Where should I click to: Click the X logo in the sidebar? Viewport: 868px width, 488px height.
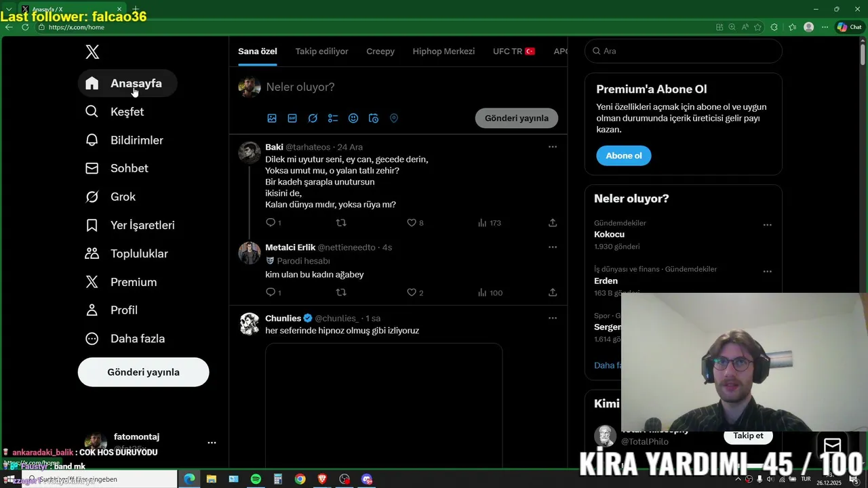click(x=92, y=52)
